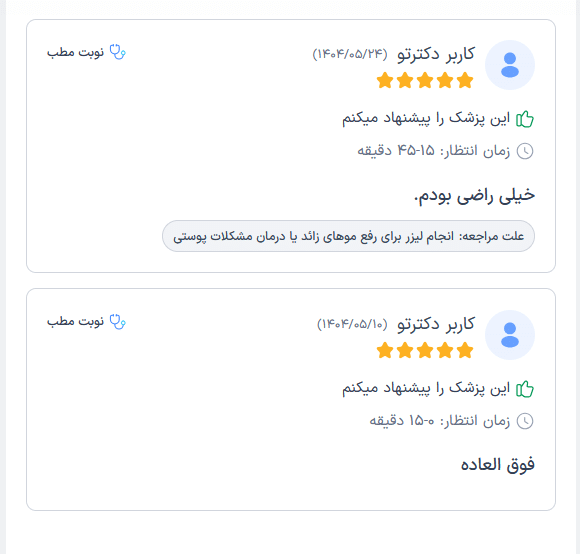
Task: Click the کاربر دکترتو name in the second review
Action: (436, 324)
